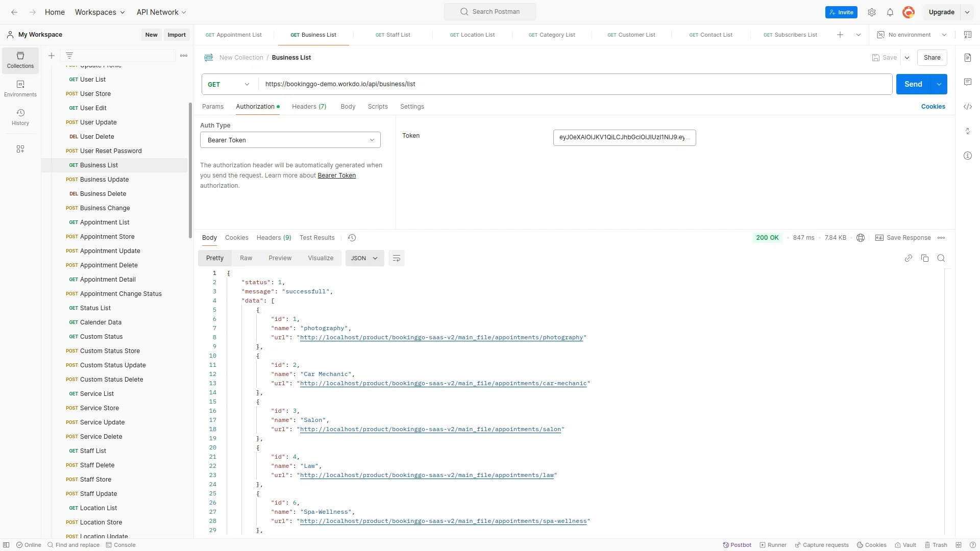The image size is (980, 551).
Task: Open the notifications bell
Action: coord(890,12)
